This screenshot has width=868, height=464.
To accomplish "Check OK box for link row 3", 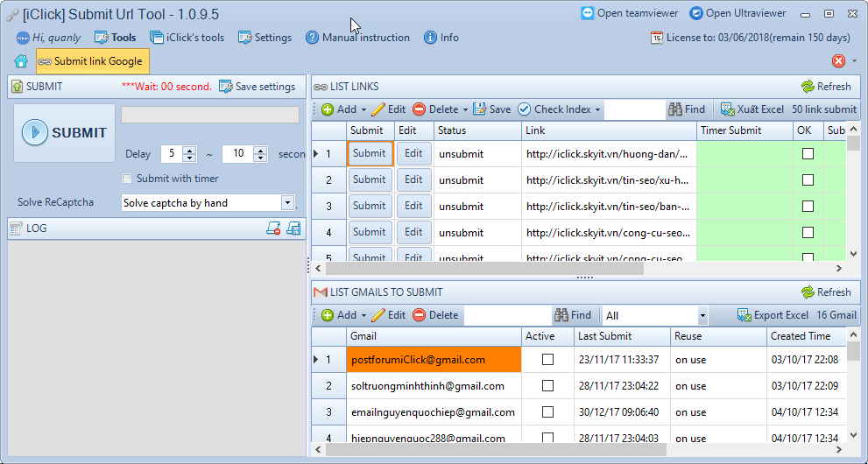I will 808,207.
